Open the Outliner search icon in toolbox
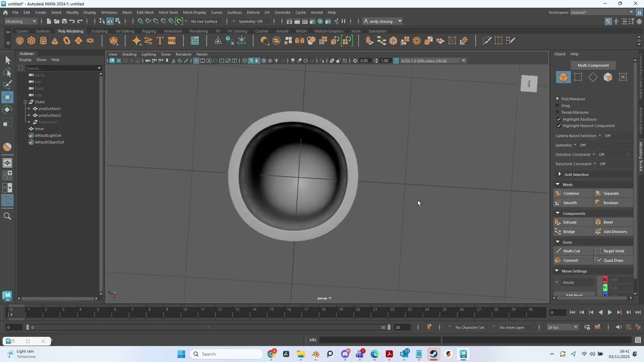Image resolution: width=644 pixels, height=362 pixels. click(x=8, y=216)
